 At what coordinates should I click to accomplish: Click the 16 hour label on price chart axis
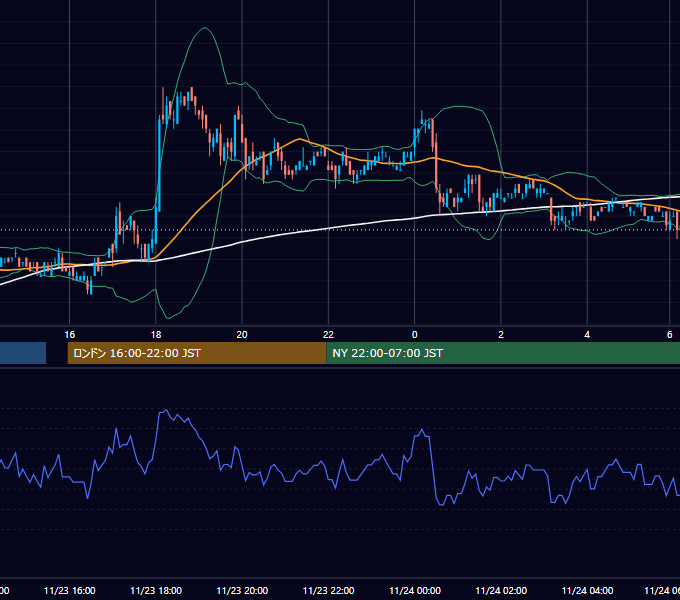(69, 335)
